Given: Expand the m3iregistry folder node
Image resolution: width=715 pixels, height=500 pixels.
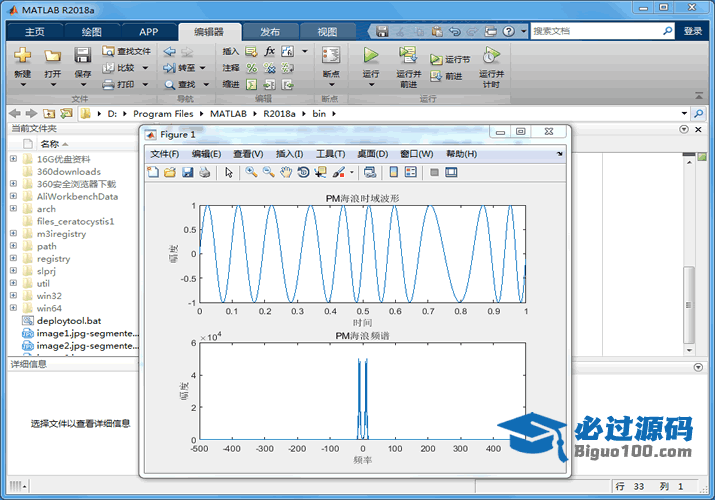Looking at the screenshot, I should [14, 233].
